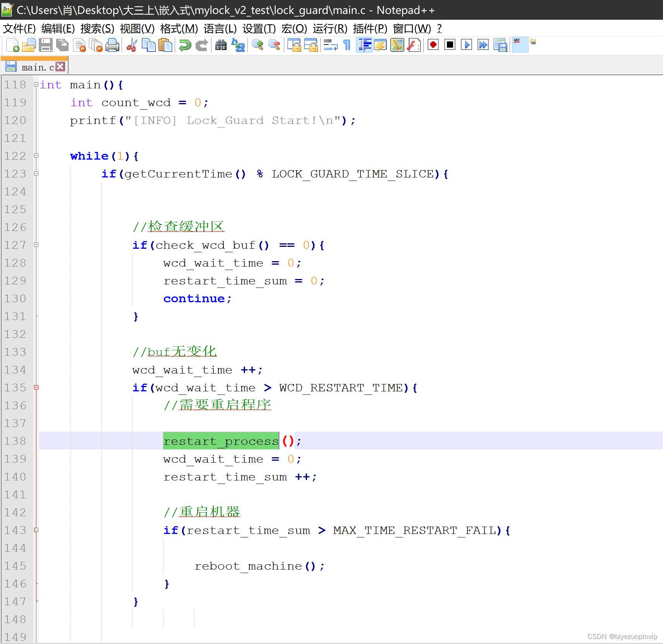
Task: Toggle synchronized horizontal scrolling
Action: [311, 45]
